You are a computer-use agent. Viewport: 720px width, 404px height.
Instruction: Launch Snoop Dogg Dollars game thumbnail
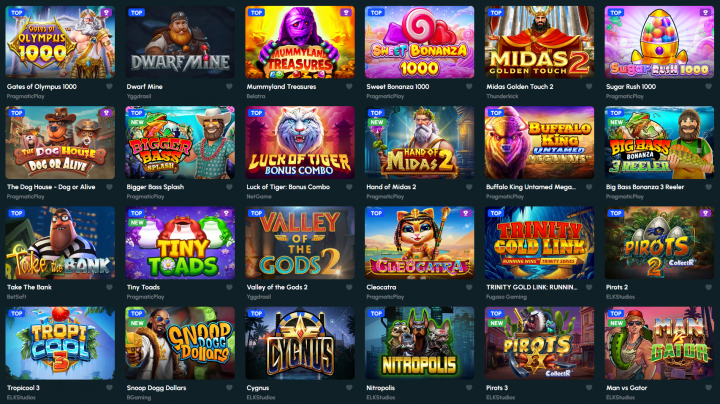coord(180,343)
